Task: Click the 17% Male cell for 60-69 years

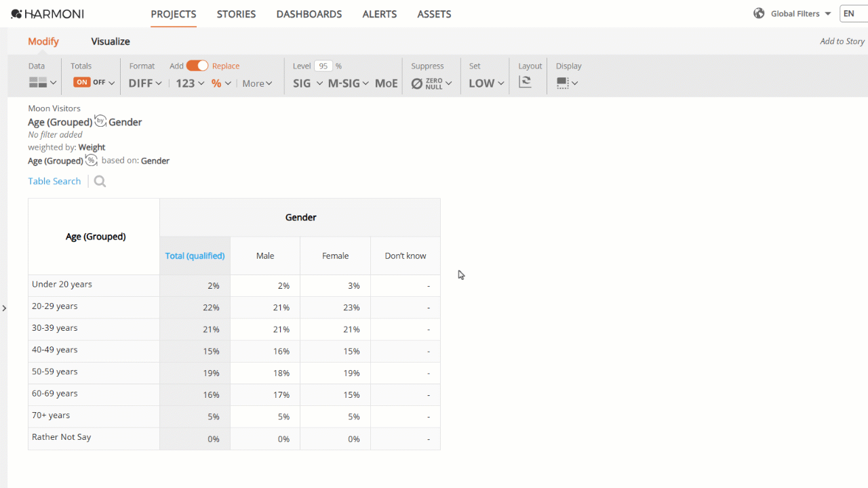Action: (265, 394)
